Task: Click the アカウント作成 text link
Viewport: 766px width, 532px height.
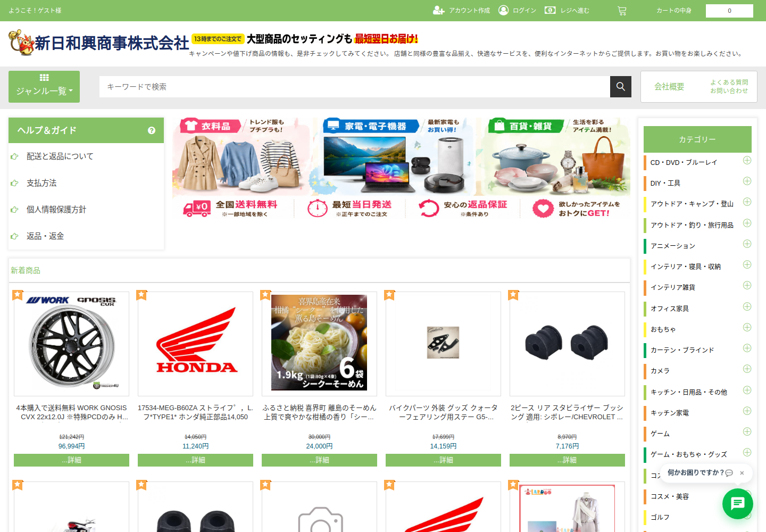Action: pos(469,11)
